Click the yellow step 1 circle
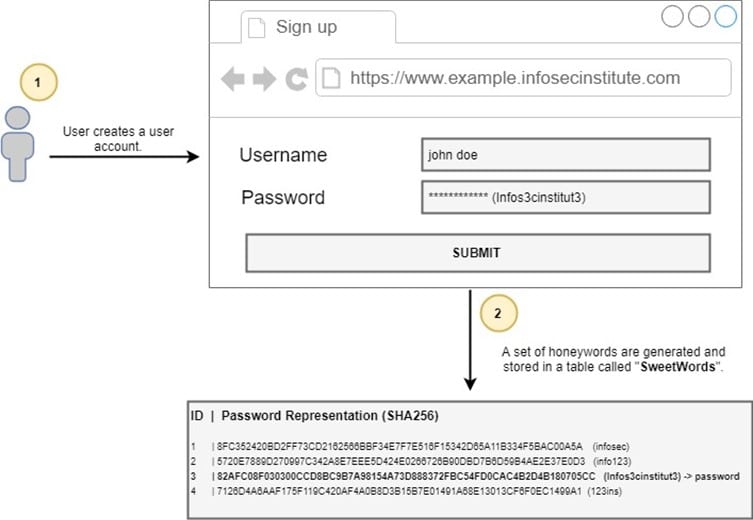 [38, 83]
